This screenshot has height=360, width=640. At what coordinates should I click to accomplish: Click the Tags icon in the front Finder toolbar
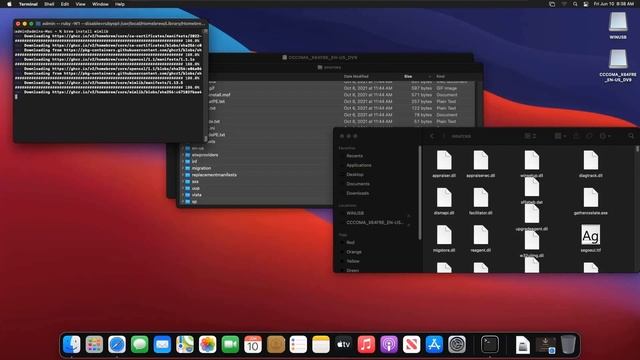tap(589, 136)
